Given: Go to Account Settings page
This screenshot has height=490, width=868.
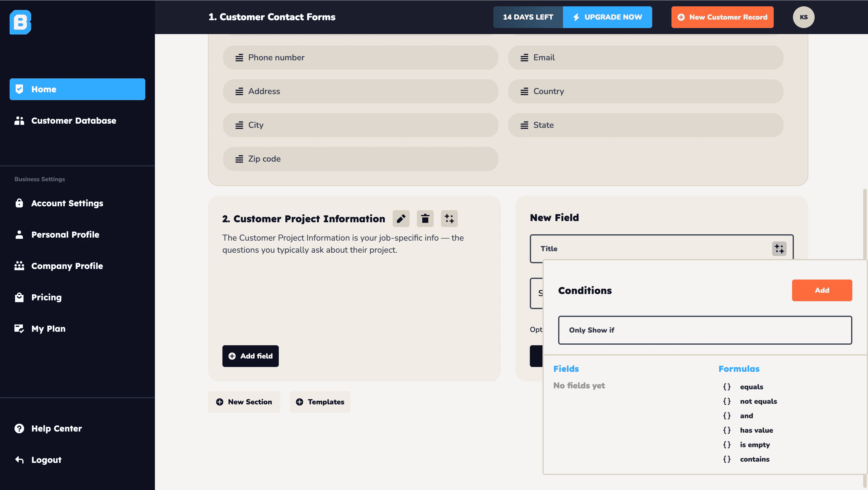Looking at the screenshot, I should click(67, 203).
